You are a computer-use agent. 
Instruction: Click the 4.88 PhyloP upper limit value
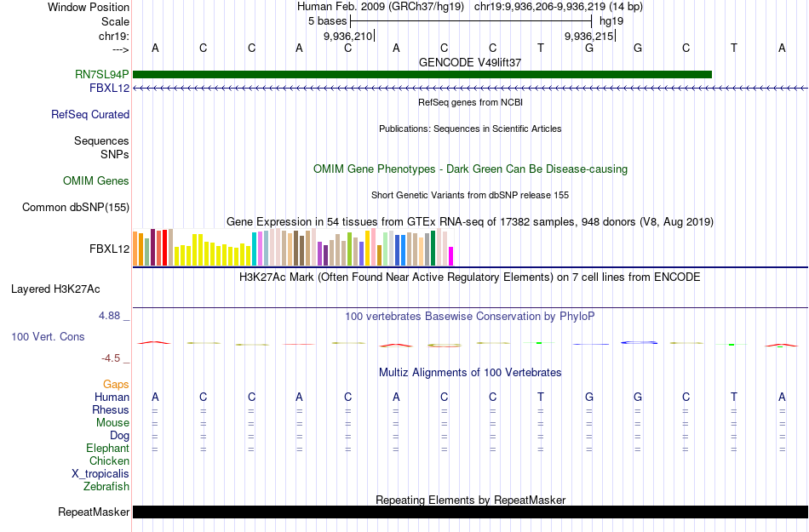click(x=109, y=316)
